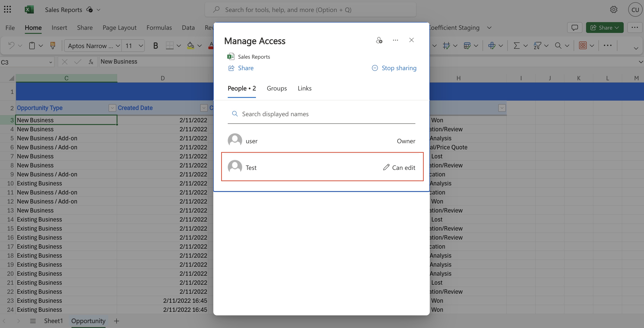644x328 pixels.
Task: Select the Format Painter icon
Action: point(53,46)
